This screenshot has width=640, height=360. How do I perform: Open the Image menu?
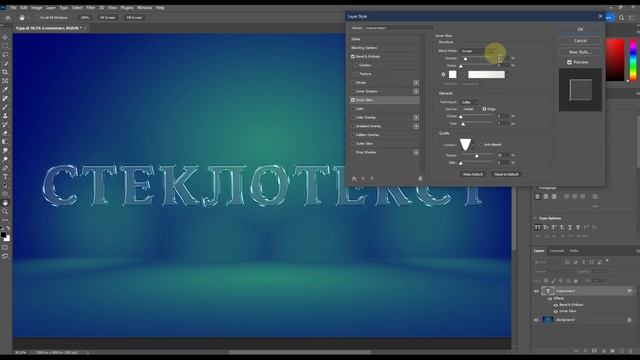(36, 8)
